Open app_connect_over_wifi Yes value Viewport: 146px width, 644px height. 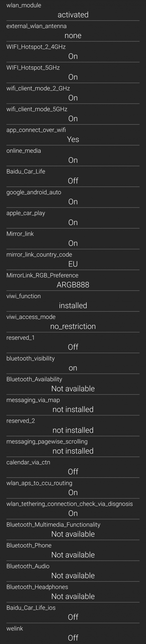click(73, 139)
